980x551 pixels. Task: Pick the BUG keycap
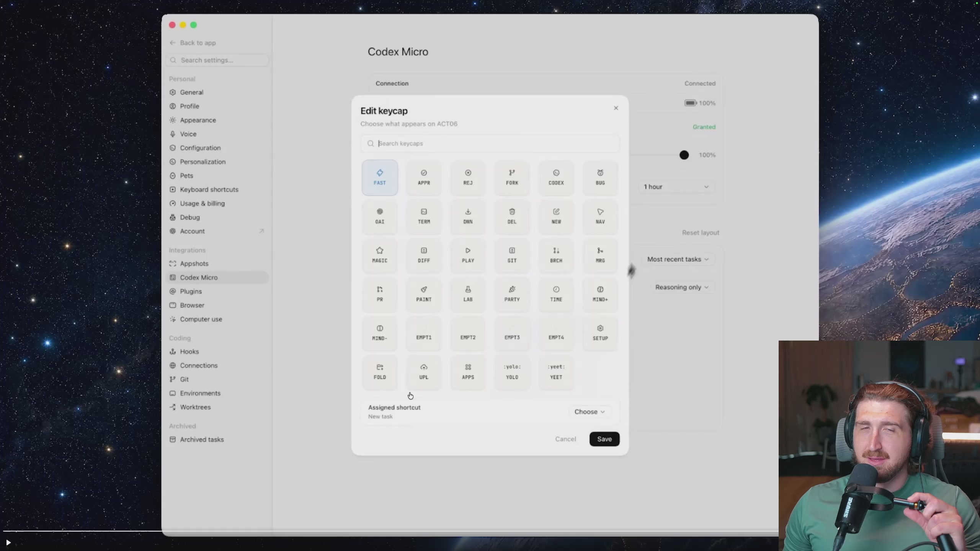pyautogui.click(x=600, y=178)
